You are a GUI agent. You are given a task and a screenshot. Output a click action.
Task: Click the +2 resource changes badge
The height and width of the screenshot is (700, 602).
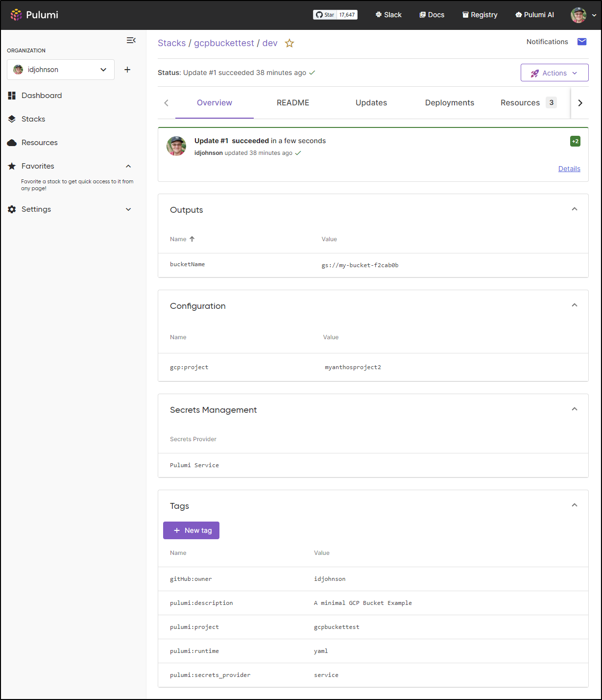pyautogui.click(x=575, y=141)
